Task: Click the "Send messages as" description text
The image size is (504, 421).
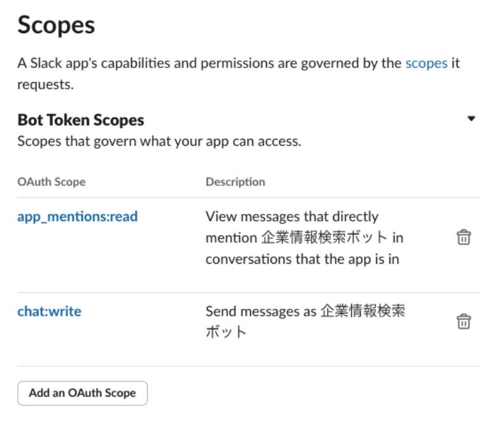Action: pos(260,311)
